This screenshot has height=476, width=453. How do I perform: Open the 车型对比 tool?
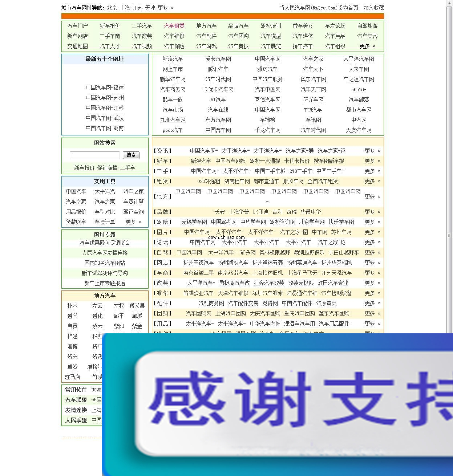105,212
